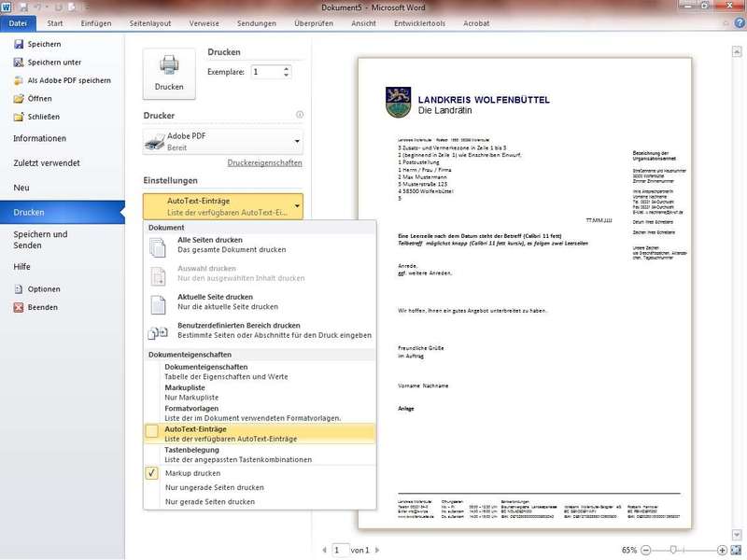This screenshot has width=747, height=560.
Task: Choose Nur gerade Seiten drucken
Action: click(x=210, y=501)
